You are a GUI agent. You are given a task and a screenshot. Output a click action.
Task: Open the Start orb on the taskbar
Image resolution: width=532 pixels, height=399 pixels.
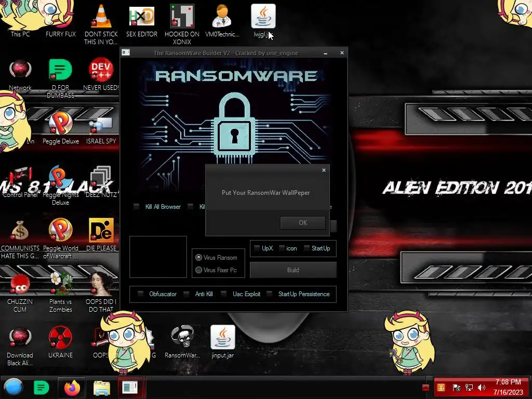(x=14, y=388)
